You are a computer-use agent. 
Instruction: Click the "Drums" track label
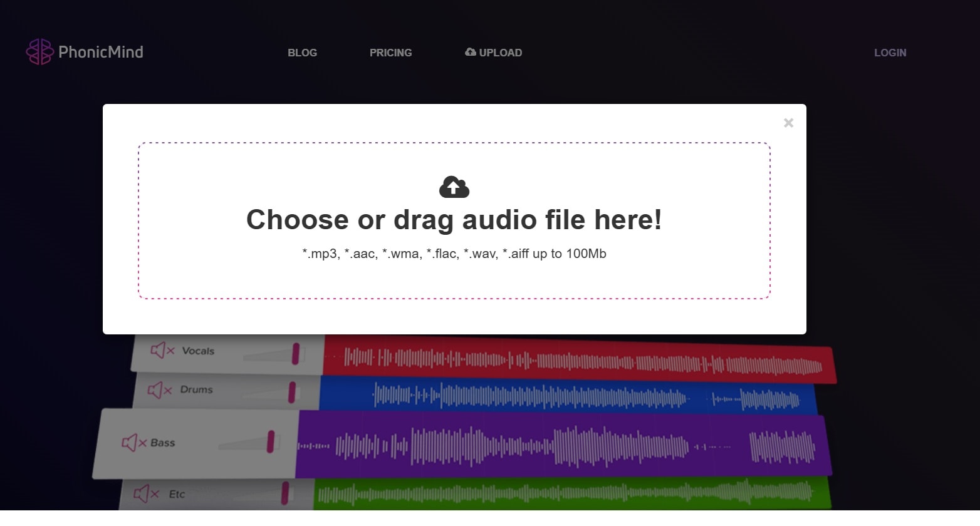click(x=197, y=389)
